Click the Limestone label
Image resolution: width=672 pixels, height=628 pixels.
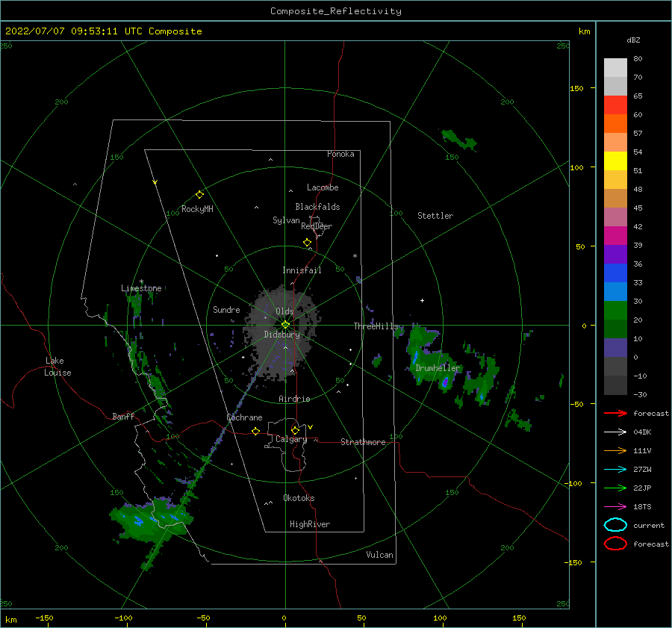(141, 288)
